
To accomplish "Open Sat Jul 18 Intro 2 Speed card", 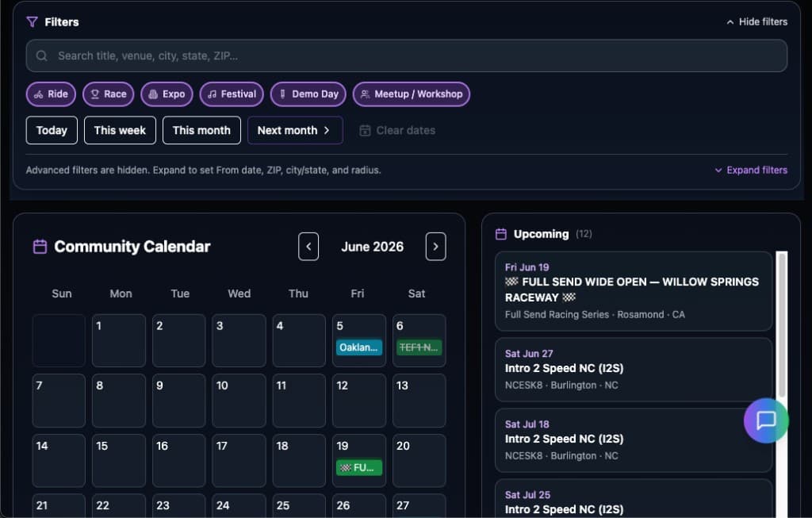I will pyautogui.click(x=634, y=440).
